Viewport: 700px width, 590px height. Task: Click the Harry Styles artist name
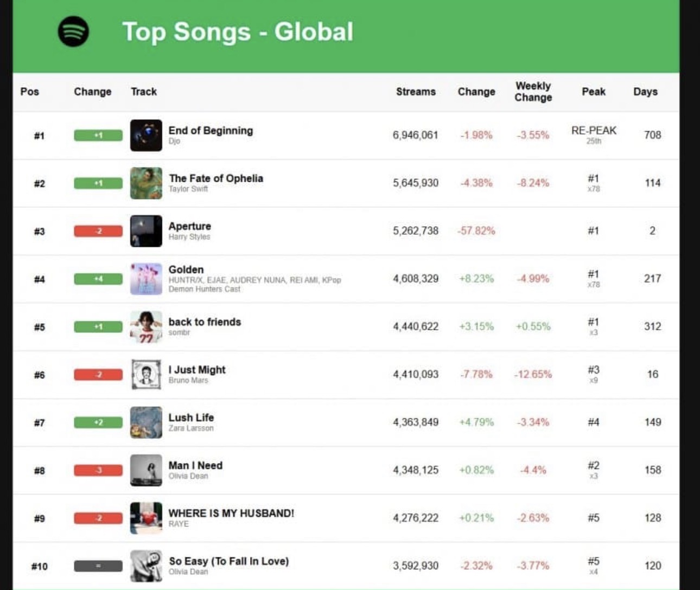click(x=189, y=237)
